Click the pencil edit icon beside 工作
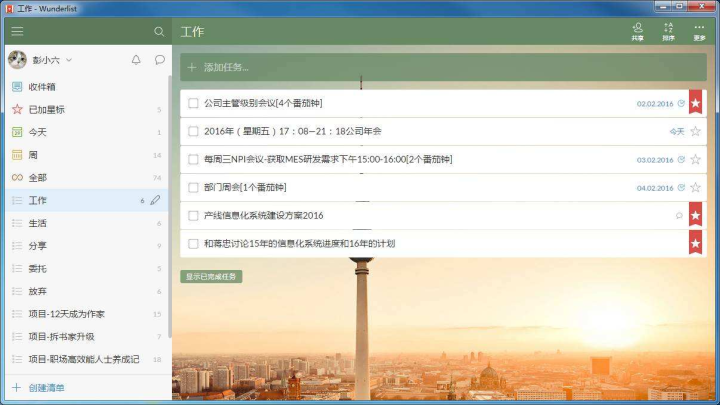The height and width of the screenshot is (405, 720). pos(155,200)
